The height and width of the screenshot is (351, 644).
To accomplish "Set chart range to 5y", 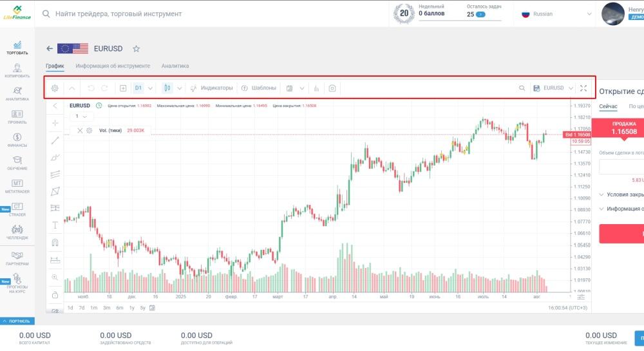I will [x=142, y=308].
